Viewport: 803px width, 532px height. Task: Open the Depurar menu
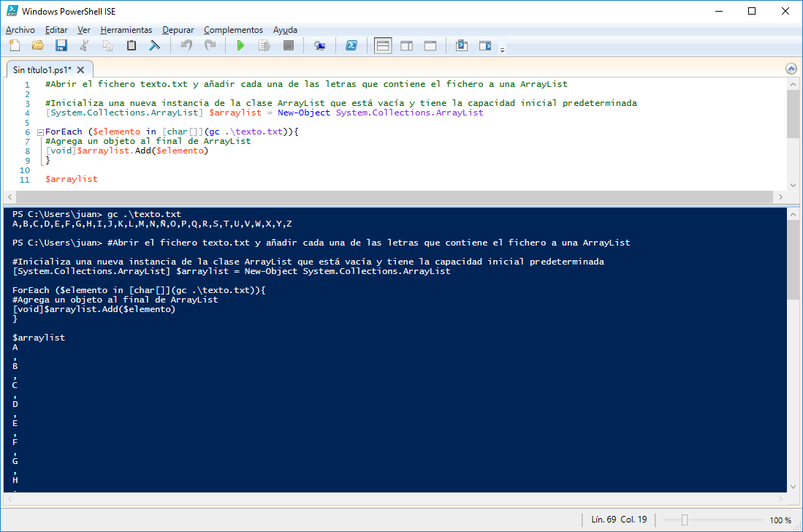(178, 30)
